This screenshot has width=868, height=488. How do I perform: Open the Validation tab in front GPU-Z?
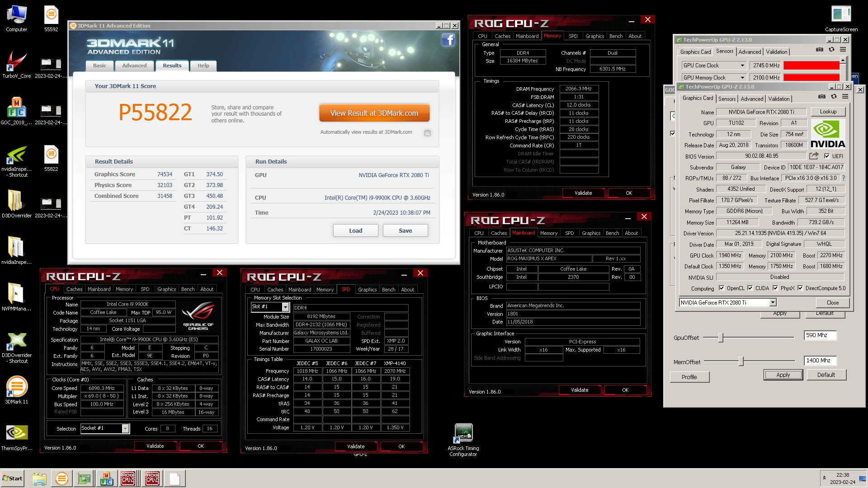[x=779, y=99]
